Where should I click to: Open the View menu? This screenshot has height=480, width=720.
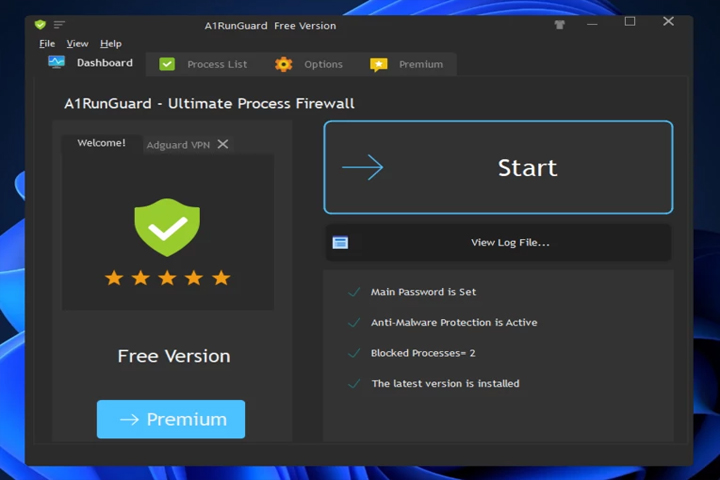pyautogui.click(x=77, y=44)
